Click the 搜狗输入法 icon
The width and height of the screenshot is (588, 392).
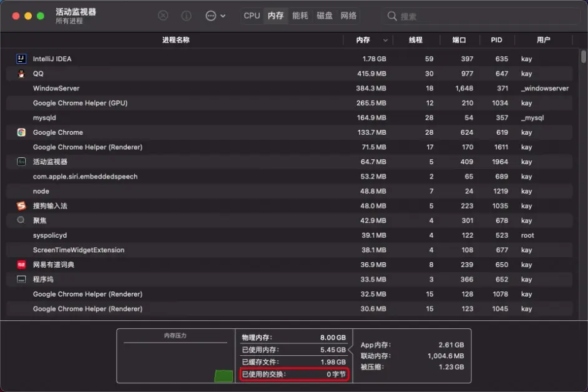[21, 205]
